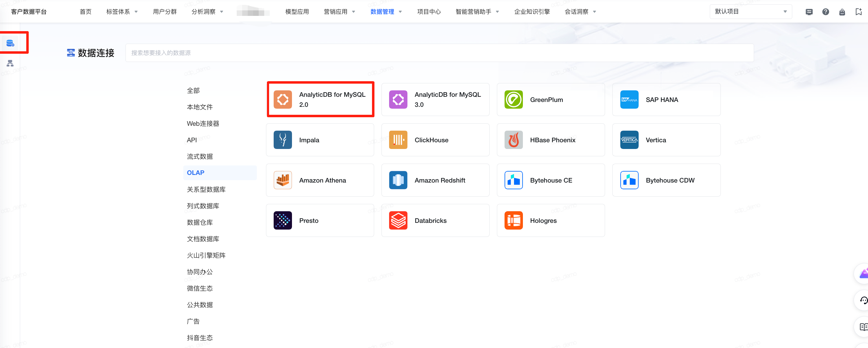Open the messages icon in top bar
868x348 pixels.
(809, 12)
